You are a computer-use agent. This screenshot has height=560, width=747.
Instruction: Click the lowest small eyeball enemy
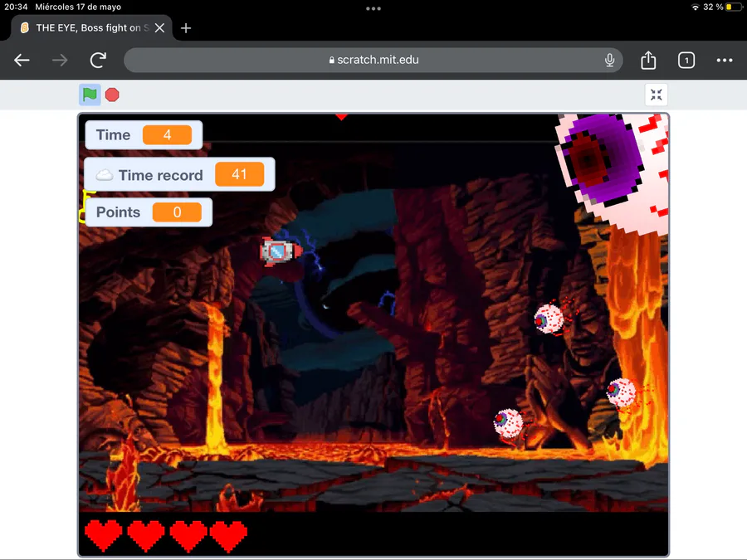(508, 423)
